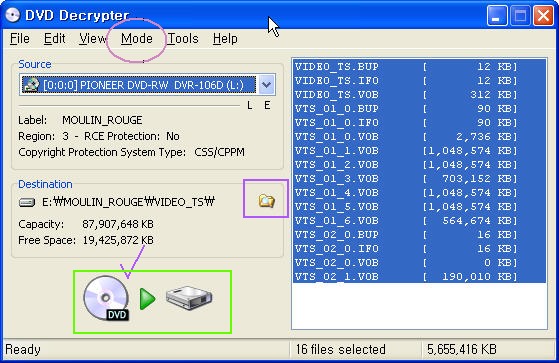Click the E drive indicator under Source

coord(267,105)
